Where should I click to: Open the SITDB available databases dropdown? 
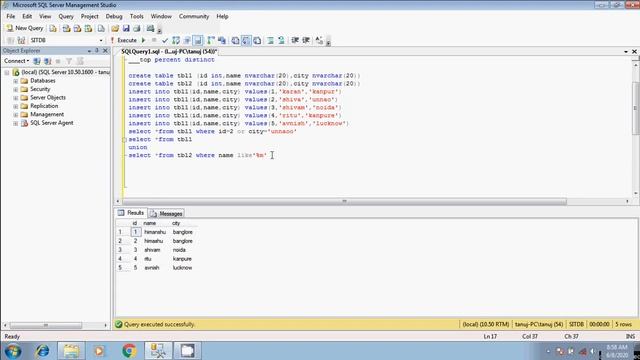101,40
